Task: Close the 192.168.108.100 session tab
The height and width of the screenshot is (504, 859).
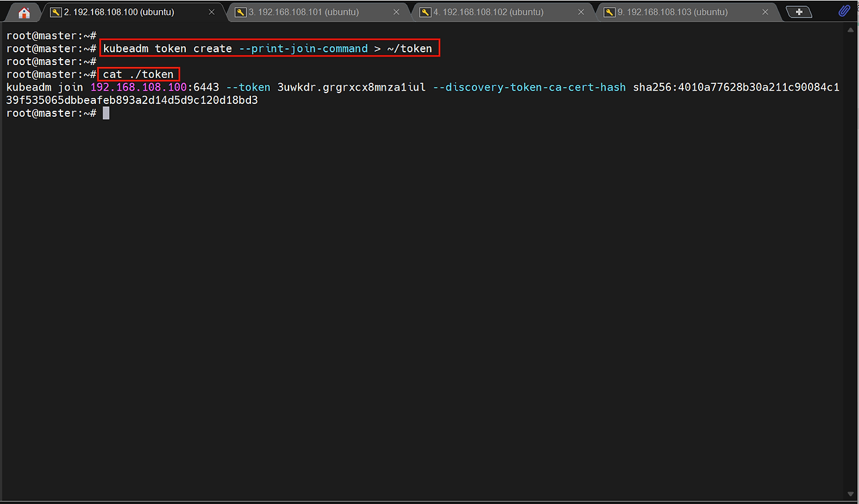Action: 212,12
